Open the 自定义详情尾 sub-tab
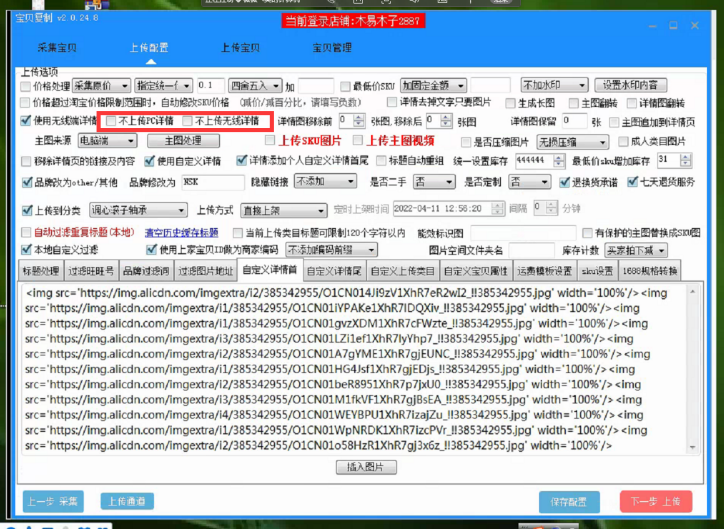The height and width of the screenshot is (529, 724). pos(334,271)
